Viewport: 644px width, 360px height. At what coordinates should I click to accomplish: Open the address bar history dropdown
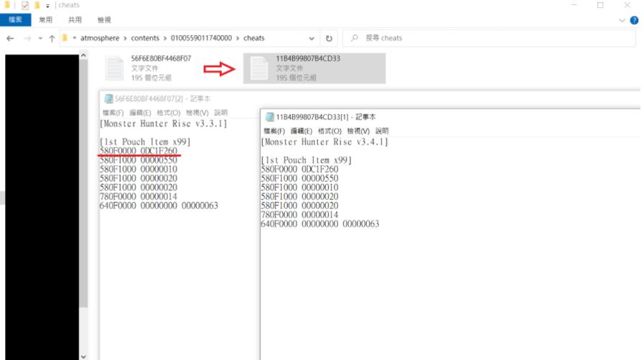[312, 38]
